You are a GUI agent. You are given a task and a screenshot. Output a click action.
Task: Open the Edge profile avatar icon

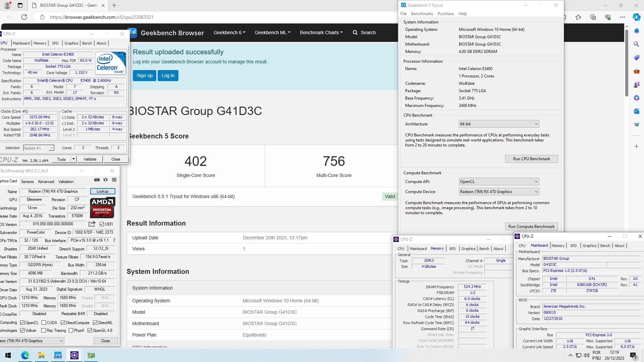7,5
